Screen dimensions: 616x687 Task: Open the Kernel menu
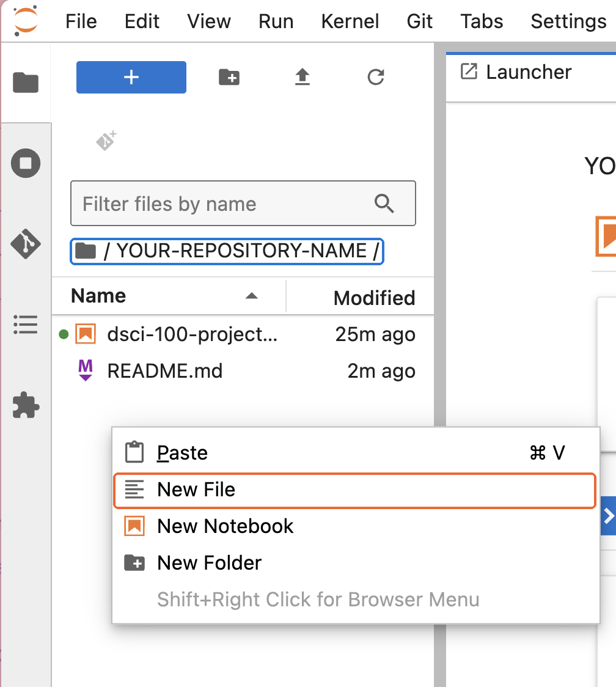coord(350,21)
